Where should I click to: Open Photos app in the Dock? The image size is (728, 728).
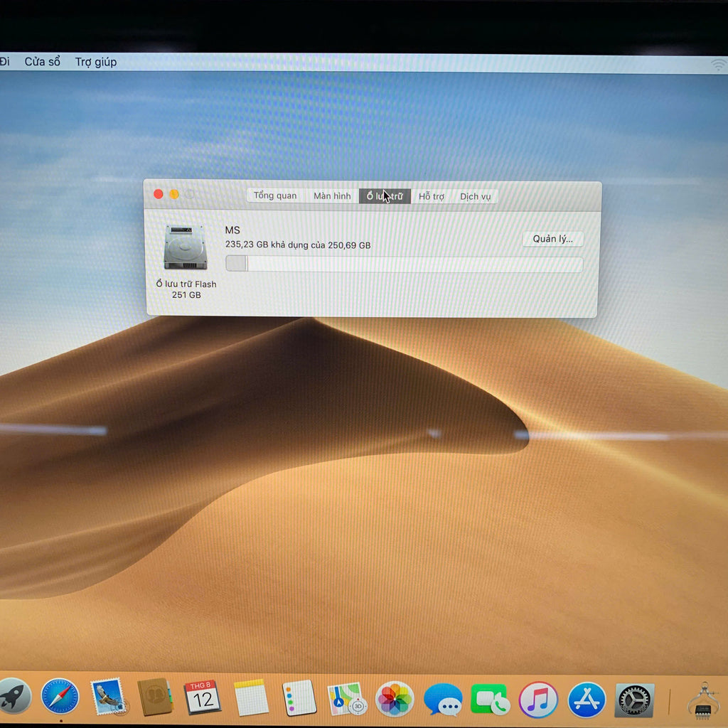tap(395, 700)
